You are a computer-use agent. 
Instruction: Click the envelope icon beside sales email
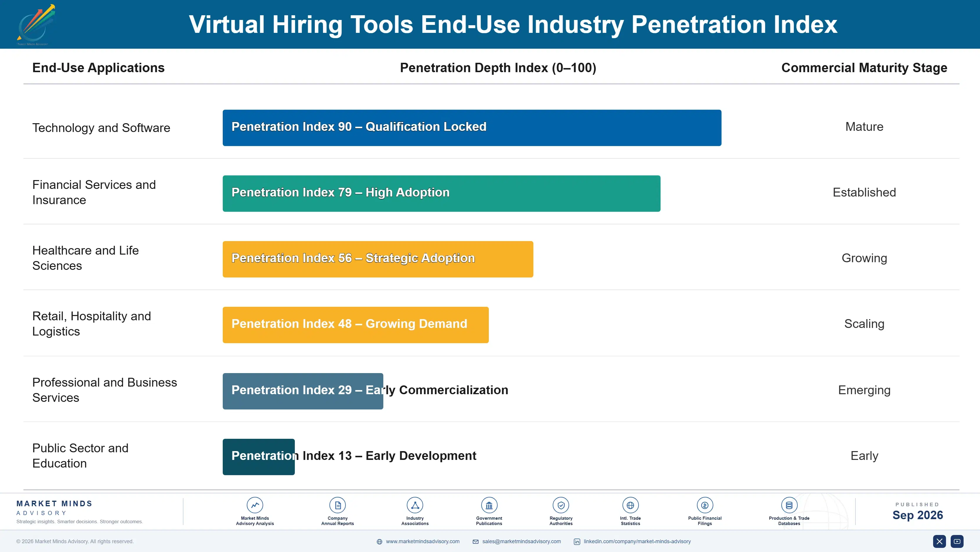(x=476, y=542)
